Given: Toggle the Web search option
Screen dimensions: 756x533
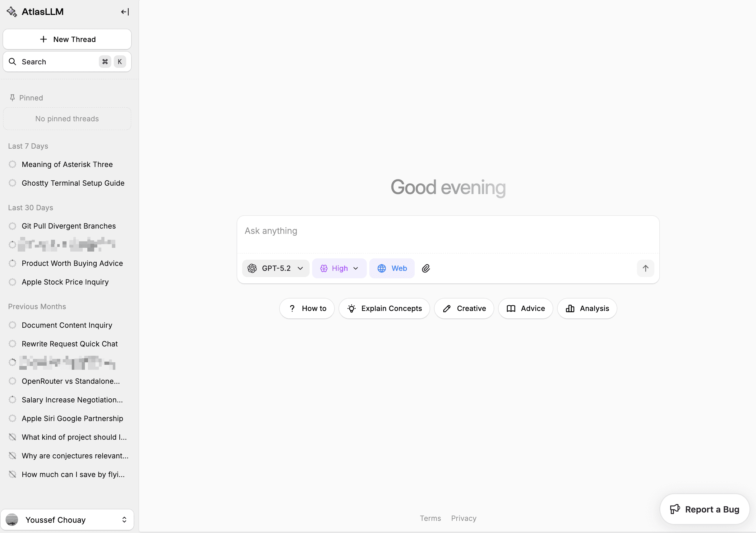Looking at the screenshot, I should tap(392, 268).
